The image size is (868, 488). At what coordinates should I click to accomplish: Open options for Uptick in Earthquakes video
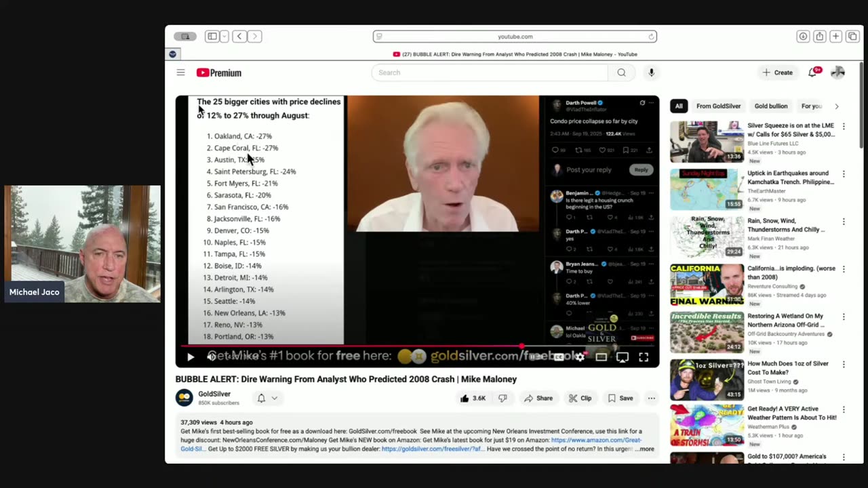(844, 174)
